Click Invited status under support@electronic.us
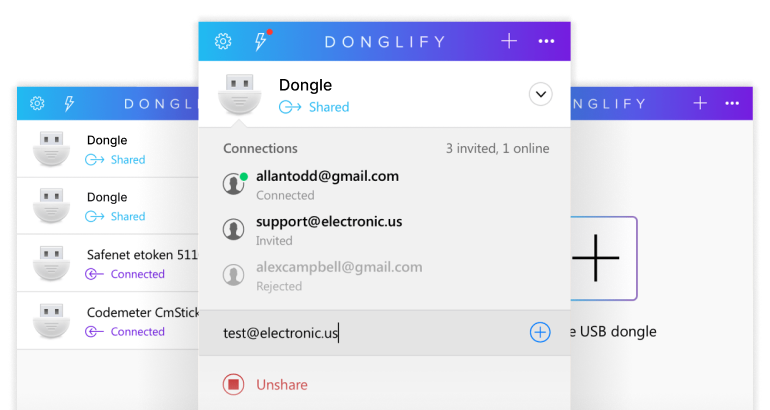The width and height of the screenshot is (770, 410). (x=274, y=241)
